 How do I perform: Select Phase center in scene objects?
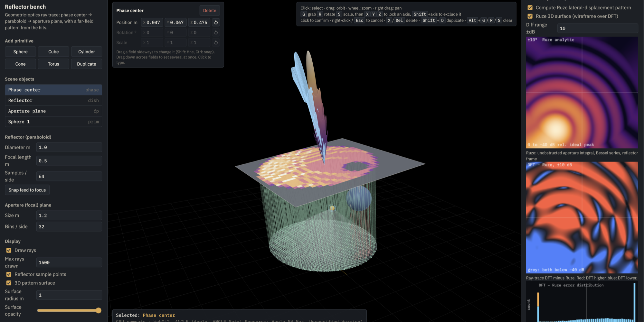(53, 90)
